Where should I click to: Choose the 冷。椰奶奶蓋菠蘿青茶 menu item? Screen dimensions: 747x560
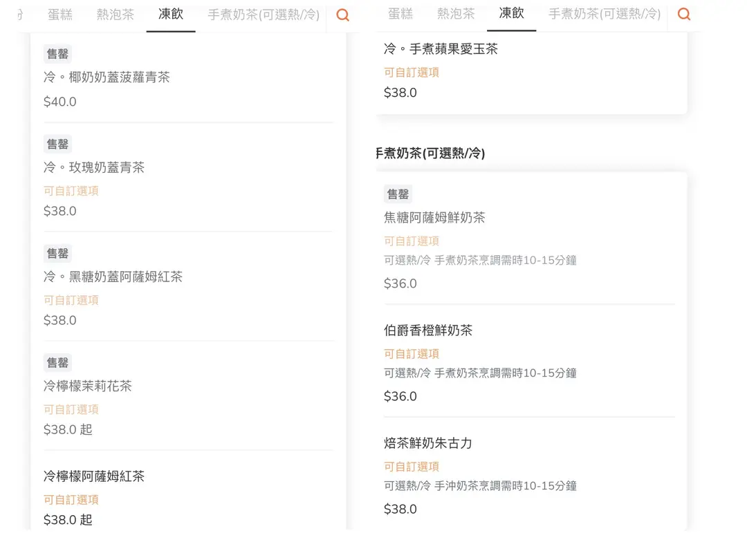[107, 77]
